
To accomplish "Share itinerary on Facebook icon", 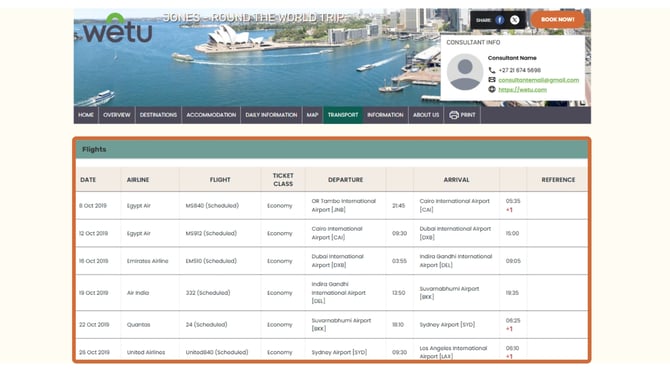I will 500,20.
